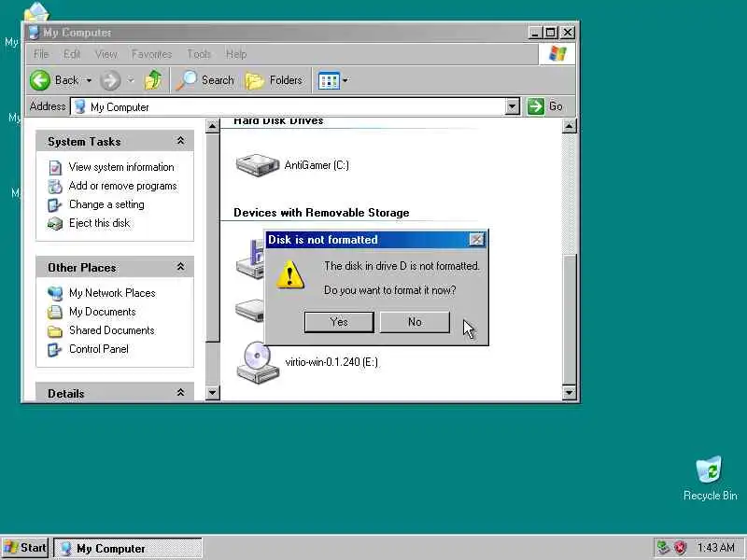Open the View menu
747x560 pixels.
106,54
